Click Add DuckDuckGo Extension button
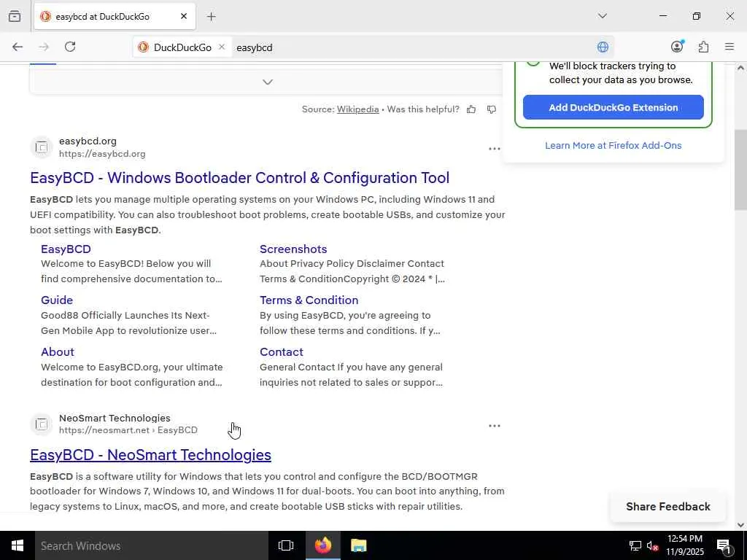This screenshot has height=560, width=747. click(x=613, y=107)
